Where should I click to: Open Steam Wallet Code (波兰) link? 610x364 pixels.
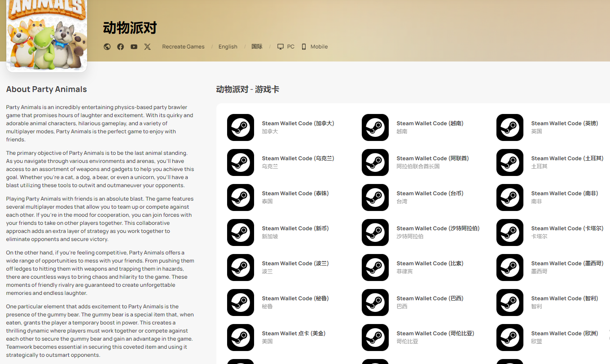pos(295,263)
